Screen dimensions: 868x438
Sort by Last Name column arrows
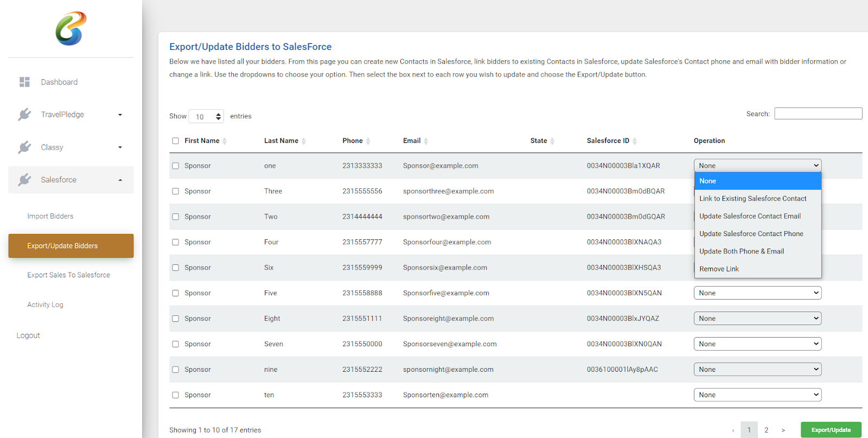304,141
